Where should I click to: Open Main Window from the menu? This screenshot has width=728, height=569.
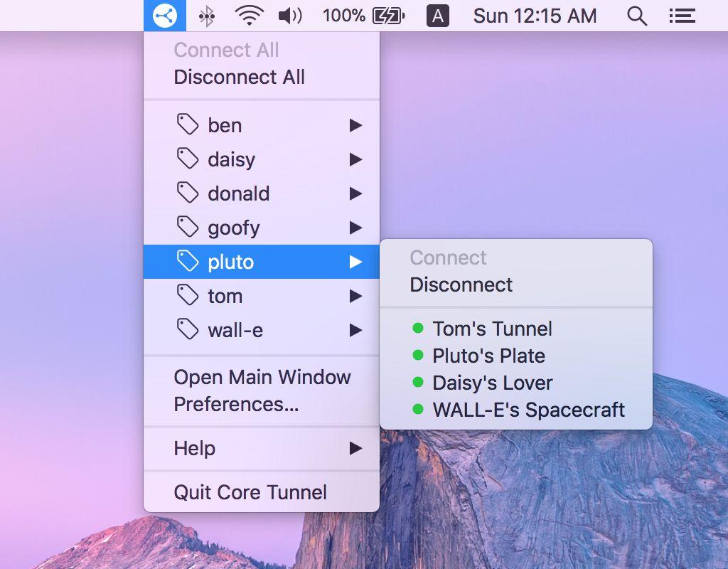tap(262, 377)
